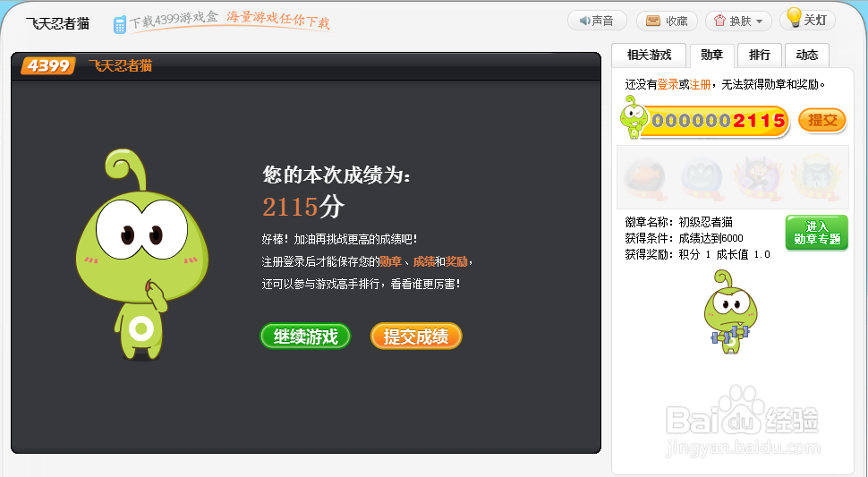The height and width of the screenshot is (477, 868).
Task: Click the score counter 0000002115
Action: 718,121
